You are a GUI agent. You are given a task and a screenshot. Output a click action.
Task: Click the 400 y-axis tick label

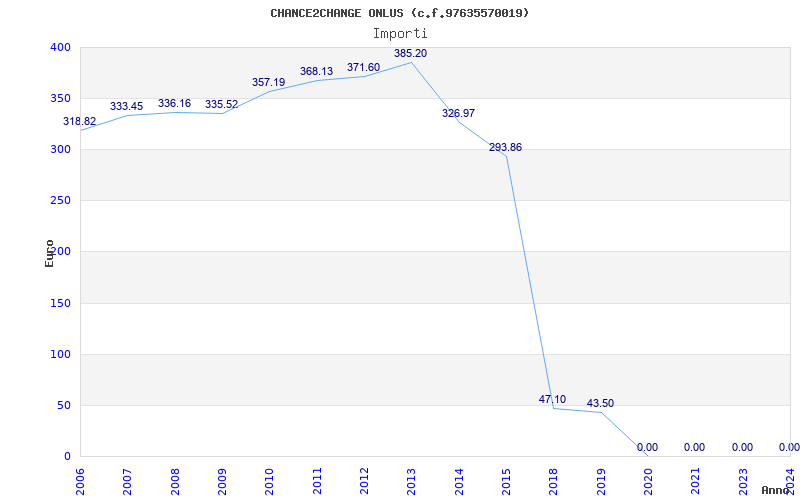point(60,47)
